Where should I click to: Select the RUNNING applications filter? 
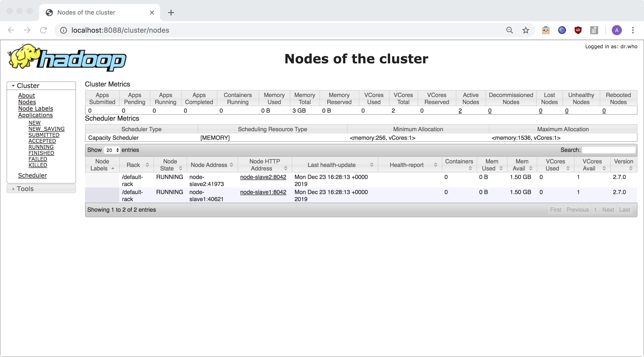[x=41, y=147]
